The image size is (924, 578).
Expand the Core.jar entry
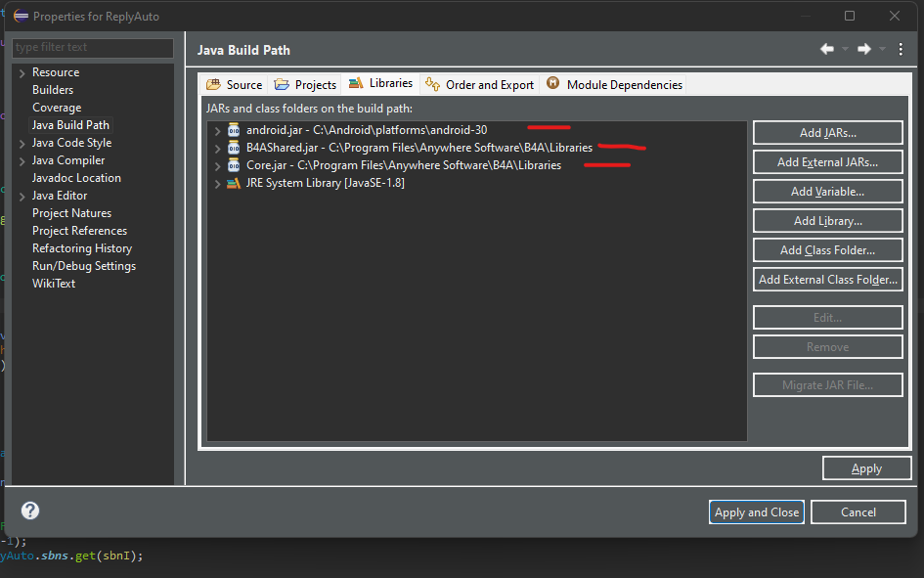coord(217,166)
